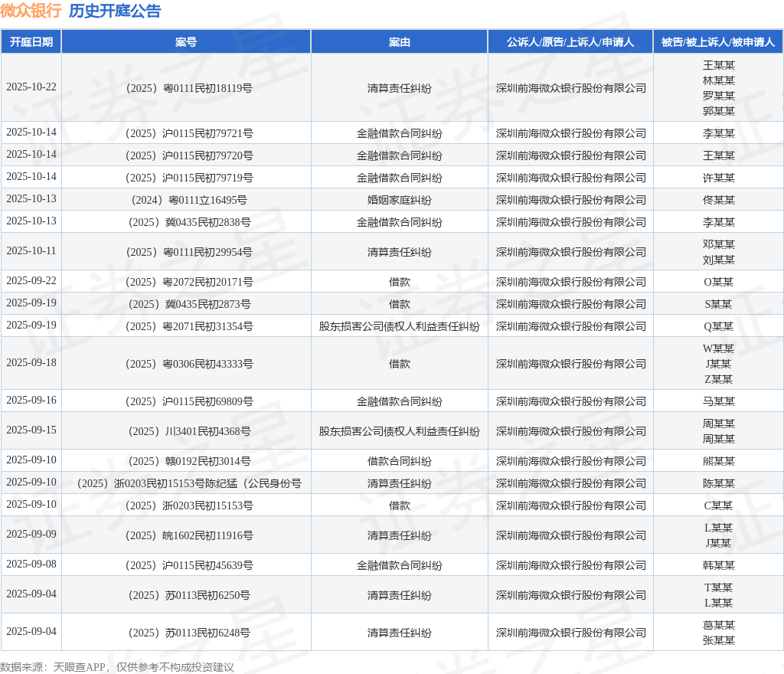
Task: Select case number 粤0306民初43333号
Action: pos(189,364)
